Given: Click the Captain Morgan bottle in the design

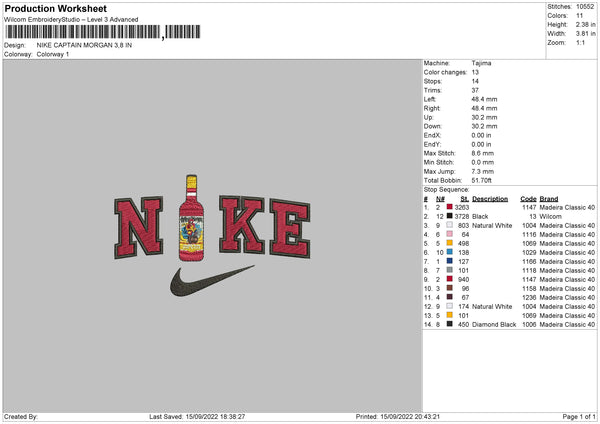Looking at the screenshot, I should (x=191, y=218).
